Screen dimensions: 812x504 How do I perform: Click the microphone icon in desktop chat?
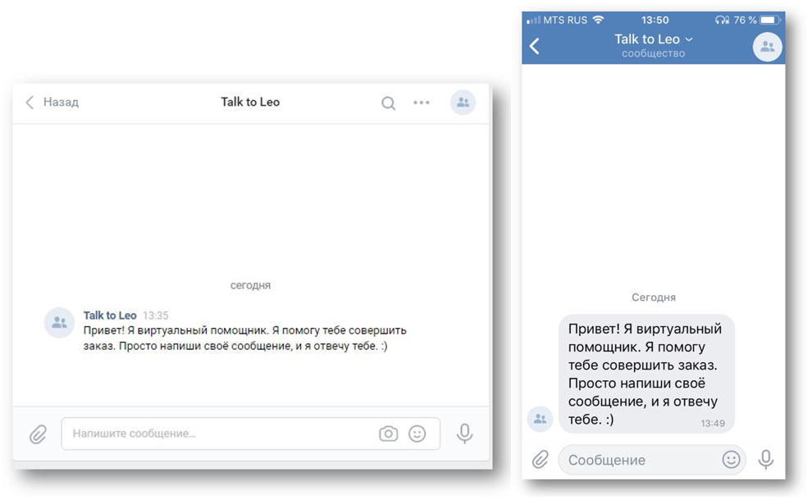tap(465, 434)
